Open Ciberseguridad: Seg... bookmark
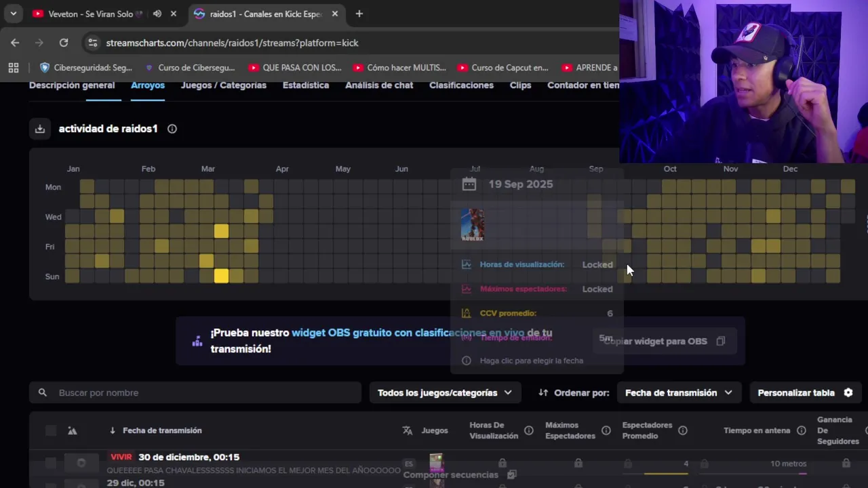Image resolution: width=868 pixels, height=488 pixels. coord(86,68)
